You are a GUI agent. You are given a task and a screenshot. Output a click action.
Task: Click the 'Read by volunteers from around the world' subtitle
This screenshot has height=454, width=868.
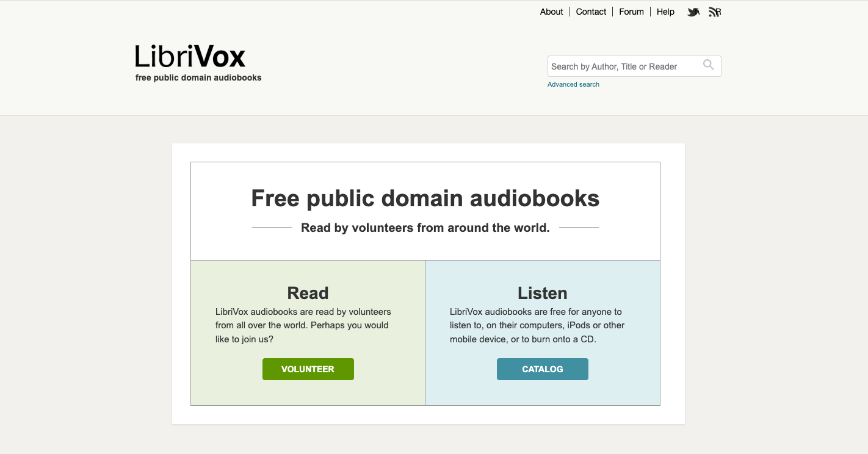tap(425, 228)
